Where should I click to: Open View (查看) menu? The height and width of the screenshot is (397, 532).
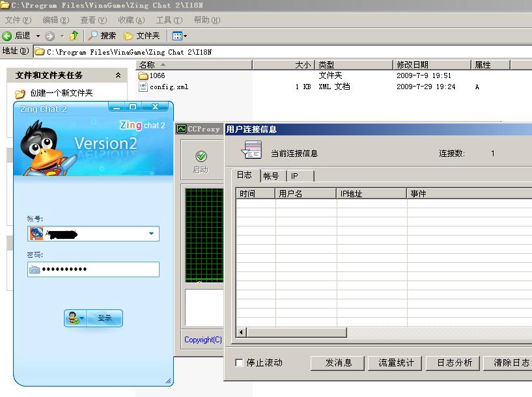94,20
